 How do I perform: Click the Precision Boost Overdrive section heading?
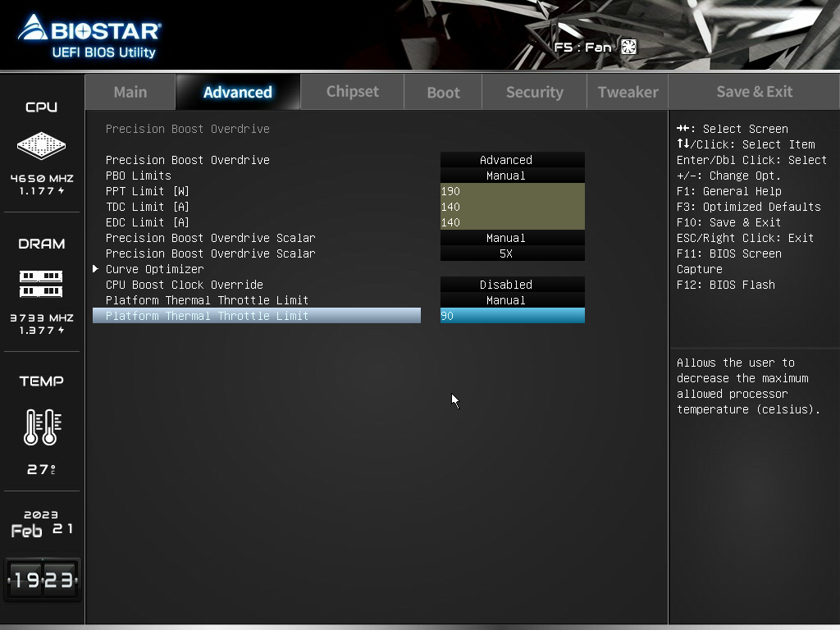[188, 129]
